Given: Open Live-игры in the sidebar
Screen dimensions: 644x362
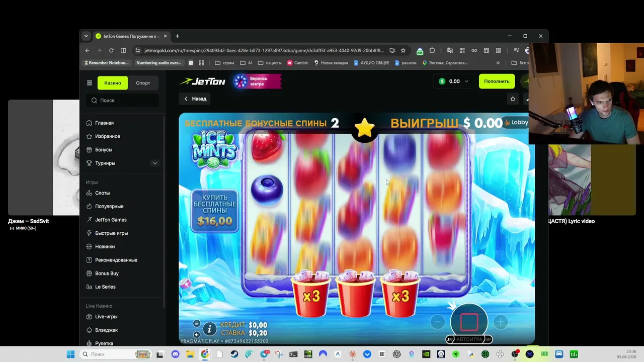Looking at the screenshot, I should click(106, 317).
